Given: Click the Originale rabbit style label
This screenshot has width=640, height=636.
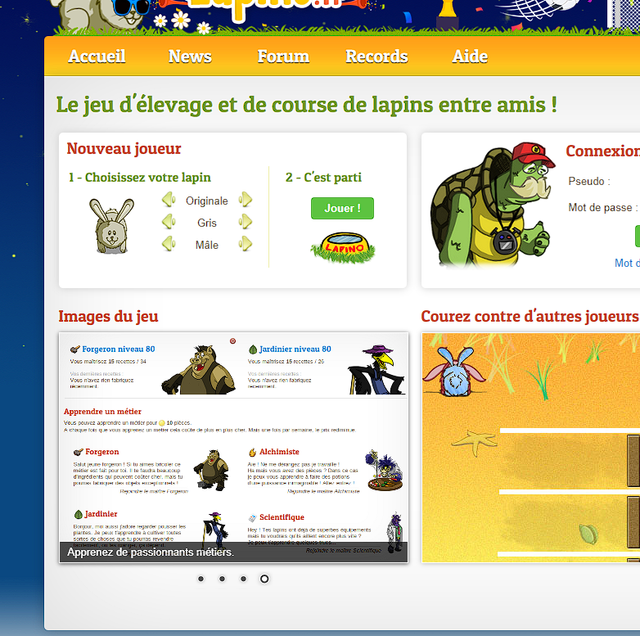Looking at the screenshot, I should pos(207,201).
